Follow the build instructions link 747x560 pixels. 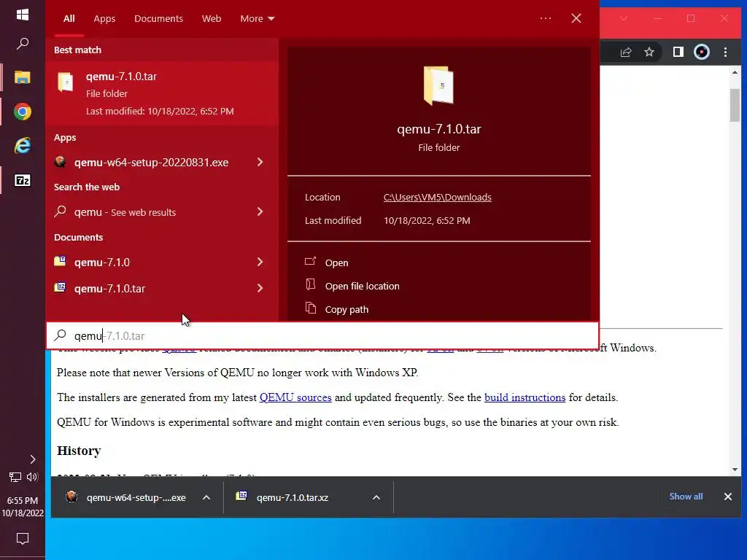(x=525, y=397)
